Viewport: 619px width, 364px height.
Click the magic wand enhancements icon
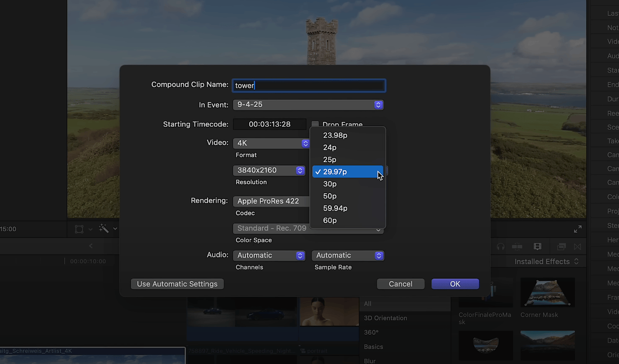coord(104,229)
